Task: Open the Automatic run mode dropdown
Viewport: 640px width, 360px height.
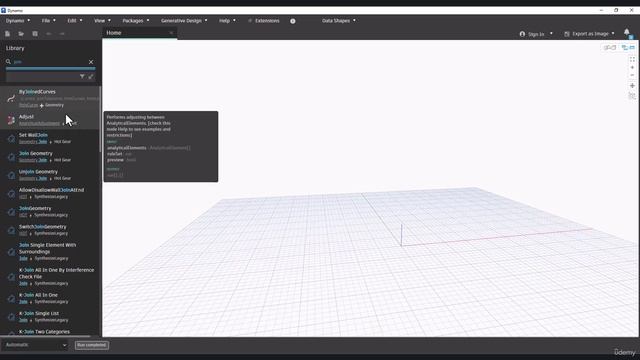Action: 36,345
